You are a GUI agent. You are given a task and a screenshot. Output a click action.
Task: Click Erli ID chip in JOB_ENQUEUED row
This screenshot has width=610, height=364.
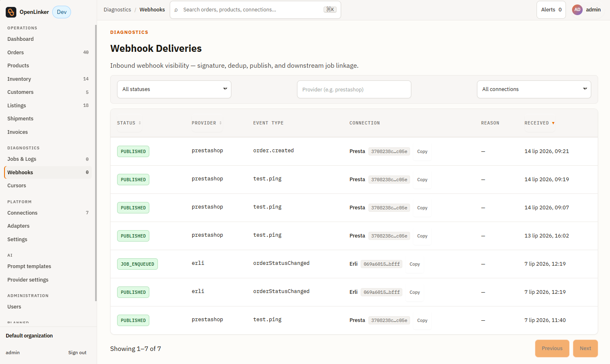point(382,264)
